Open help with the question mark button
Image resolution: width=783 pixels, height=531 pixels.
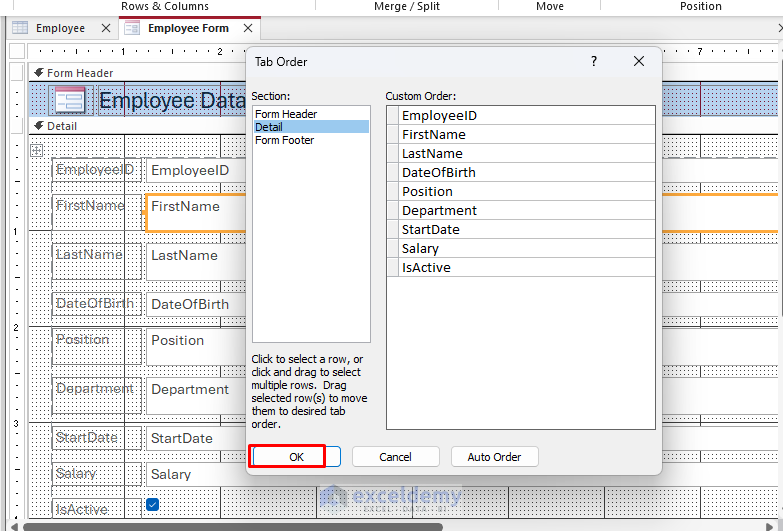click(x=594, y=61)
